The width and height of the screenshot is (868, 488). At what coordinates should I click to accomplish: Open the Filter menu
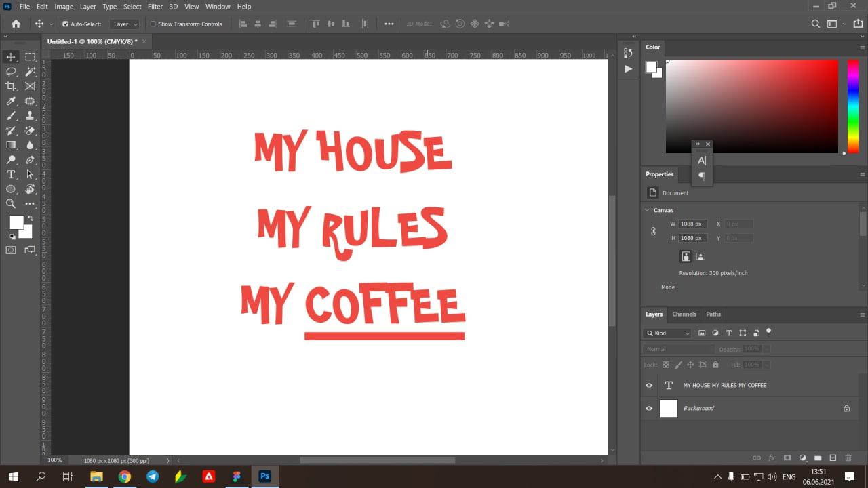click(x=155, y=7)
